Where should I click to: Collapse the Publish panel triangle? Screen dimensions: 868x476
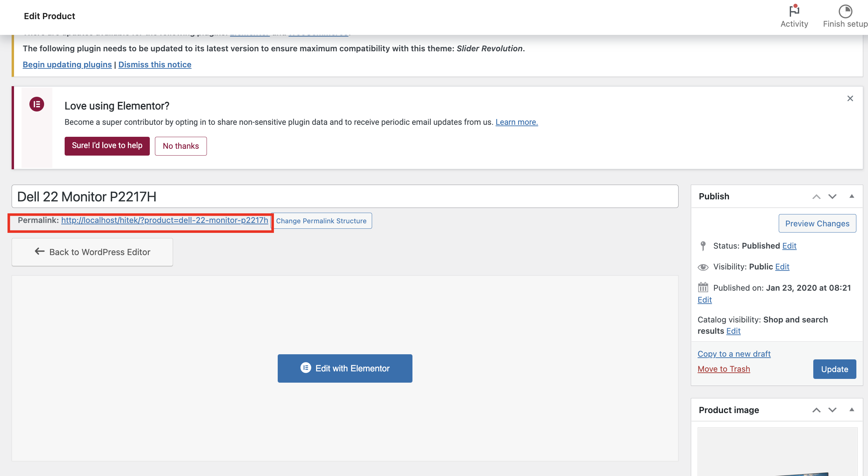852,196
